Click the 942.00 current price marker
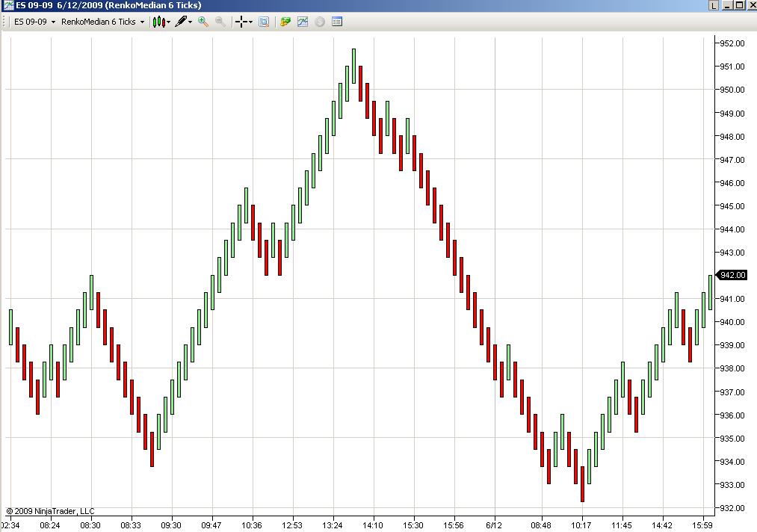757x532 pixels. pyautogui.click(x=732, y=275)
